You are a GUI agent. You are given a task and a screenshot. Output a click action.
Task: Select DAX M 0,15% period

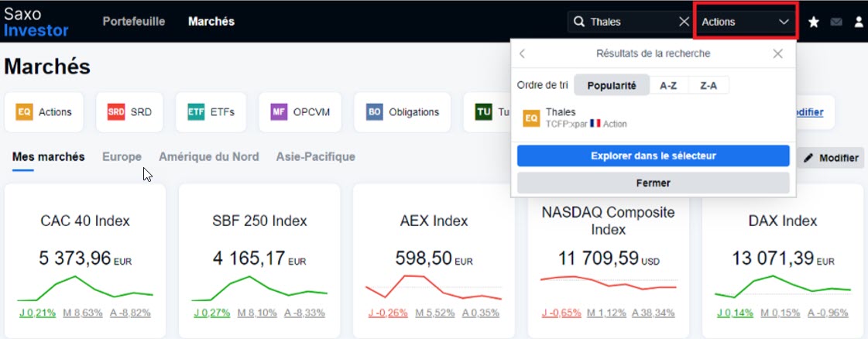780,313
